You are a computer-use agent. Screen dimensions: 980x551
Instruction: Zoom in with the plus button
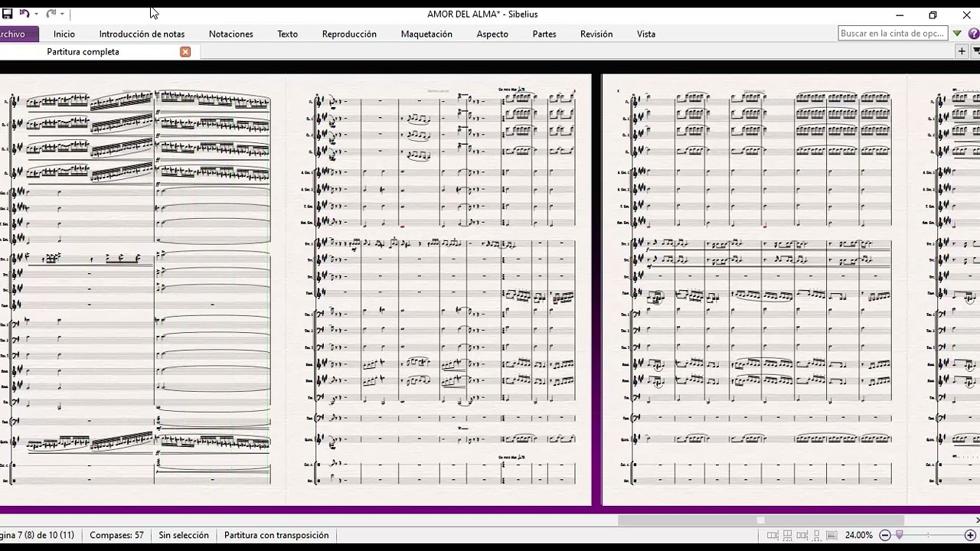[x=970, y=535]
